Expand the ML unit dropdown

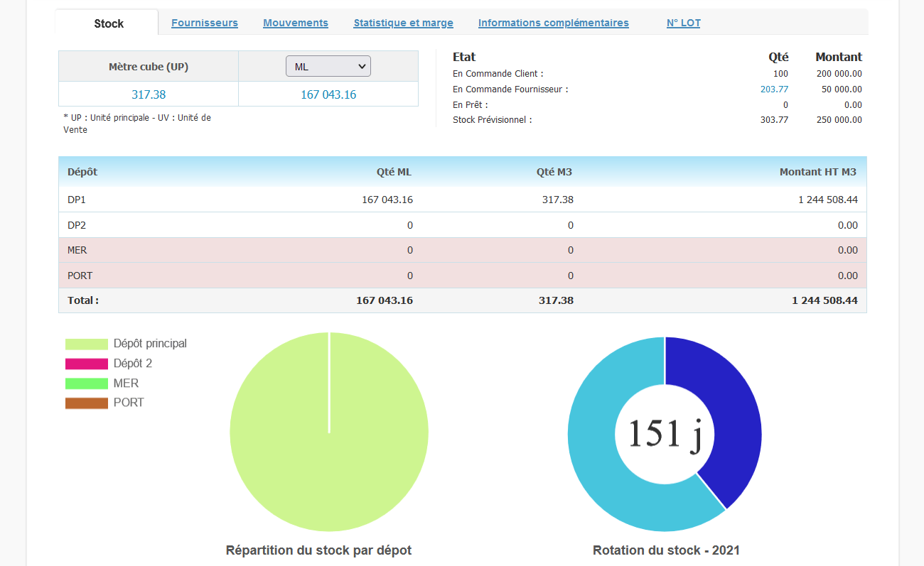tap(328, 67)
